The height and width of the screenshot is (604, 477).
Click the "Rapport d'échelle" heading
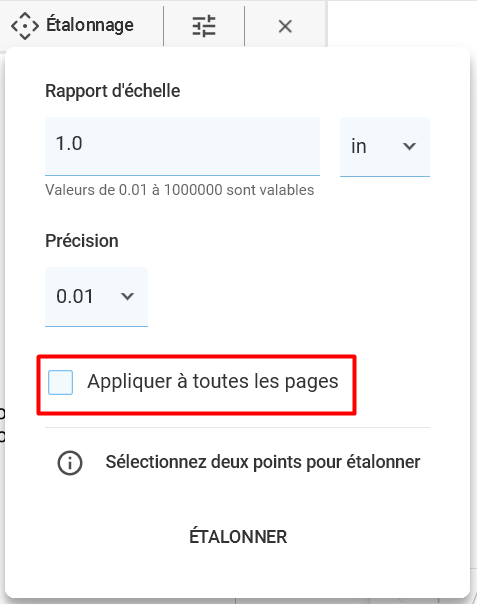113,91
